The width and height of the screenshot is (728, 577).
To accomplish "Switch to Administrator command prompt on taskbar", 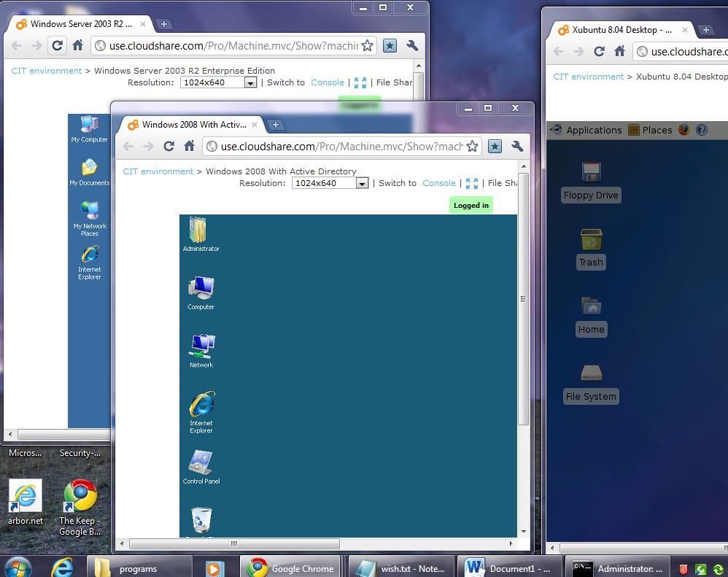I will (616, 568).
